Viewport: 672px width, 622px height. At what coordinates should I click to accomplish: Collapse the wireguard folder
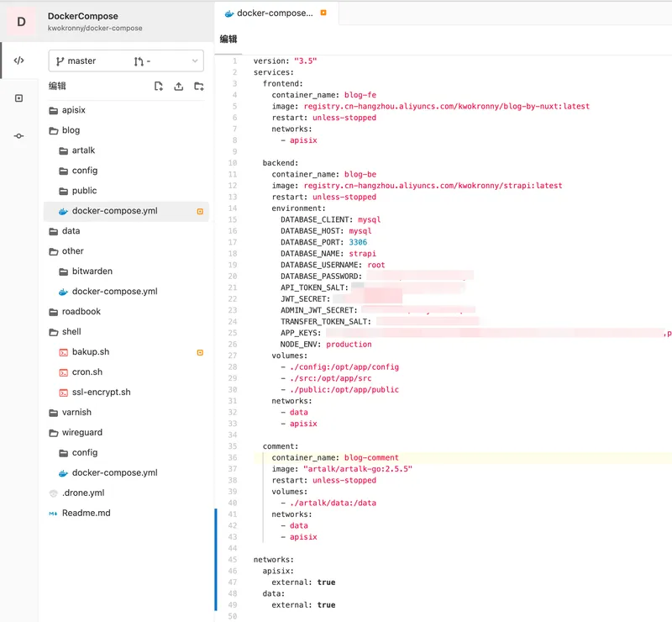tap(81, 433)
